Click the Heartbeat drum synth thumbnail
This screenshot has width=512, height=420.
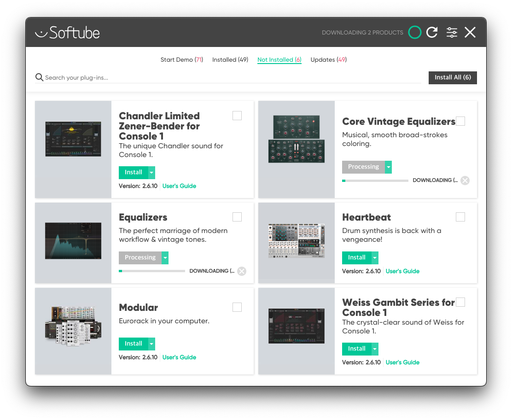pyautogui.click(x=297, y=241)
